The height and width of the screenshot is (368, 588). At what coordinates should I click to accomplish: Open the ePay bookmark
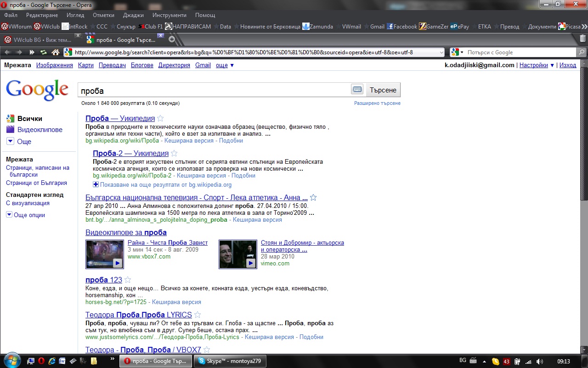click(x=460, y=27)
